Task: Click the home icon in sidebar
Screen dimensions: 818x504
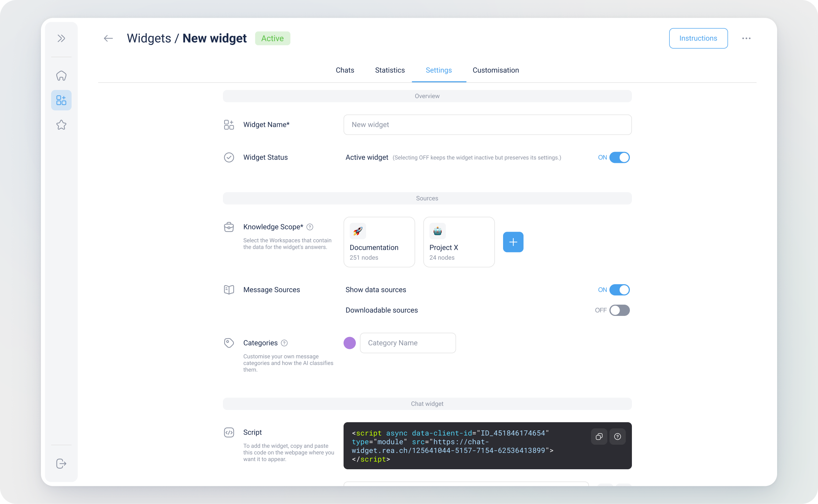Action: [x=61, y=75]
